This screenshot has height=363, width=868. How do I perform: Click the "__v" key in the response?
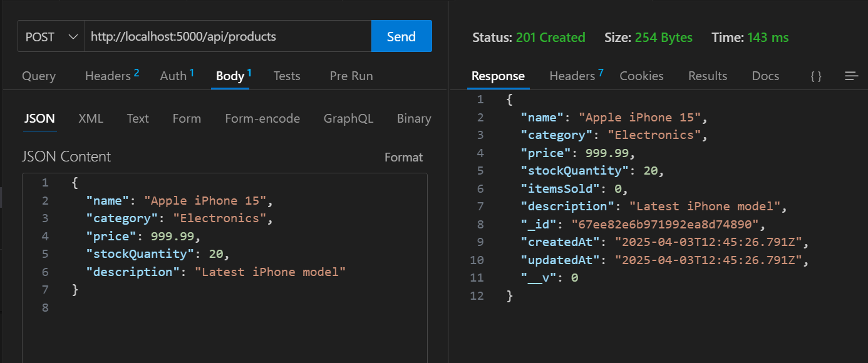click(539, 277)
